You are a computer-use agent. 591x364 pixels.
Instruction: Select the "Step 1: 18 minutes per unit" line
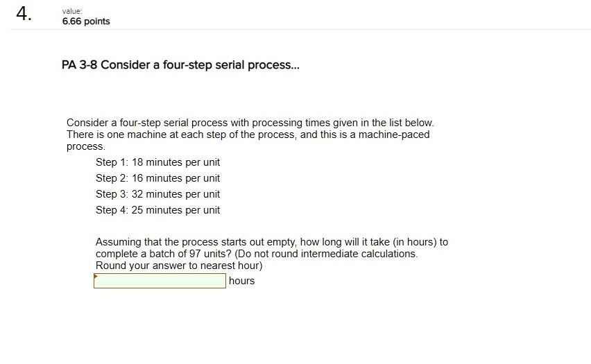click(157, 162)
